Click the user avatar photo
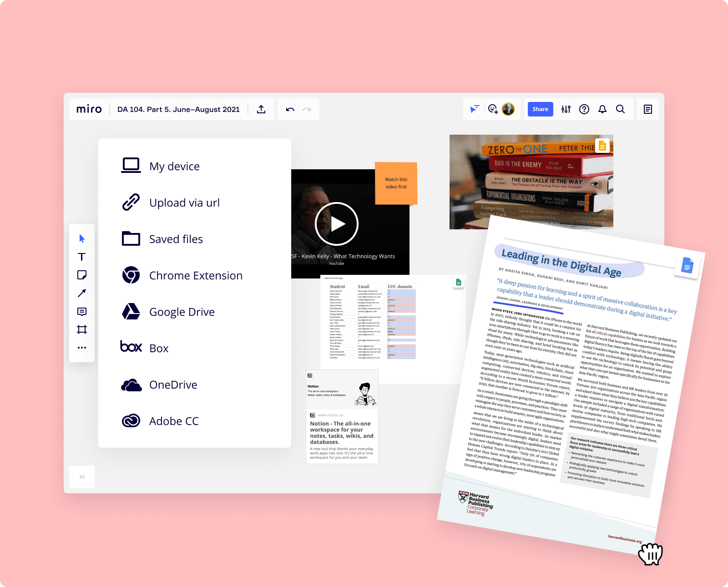This screenshot has height=587, width=728. [508, 109]
